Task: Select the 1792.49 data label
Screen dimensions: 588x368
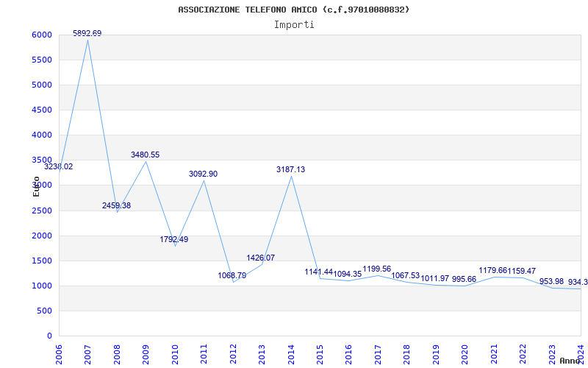Action: (174, 240)
